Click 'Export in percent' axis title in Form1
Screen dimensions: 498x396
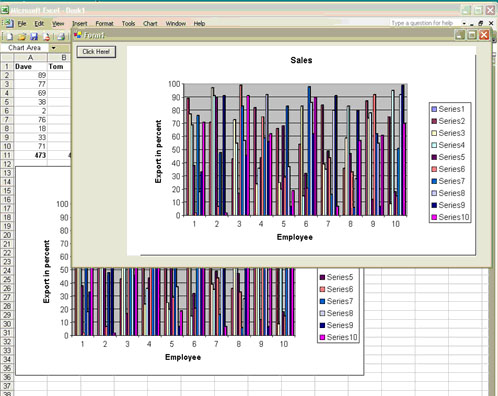[x=158, y=151]
